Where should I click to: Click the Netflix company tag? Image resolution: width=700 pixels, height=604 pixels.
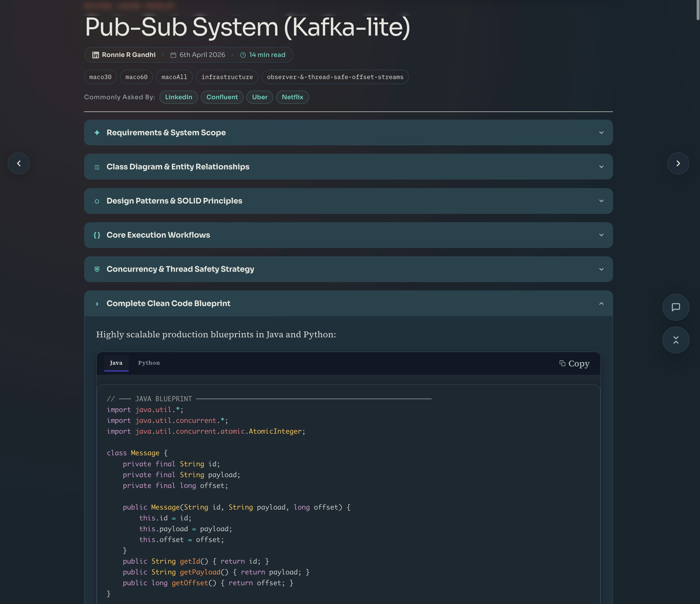(x=293, y=97)
